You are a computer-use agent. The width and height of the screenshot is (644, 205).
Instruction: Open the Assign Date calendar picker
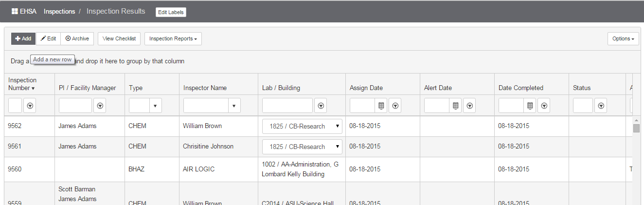[381, 105]
